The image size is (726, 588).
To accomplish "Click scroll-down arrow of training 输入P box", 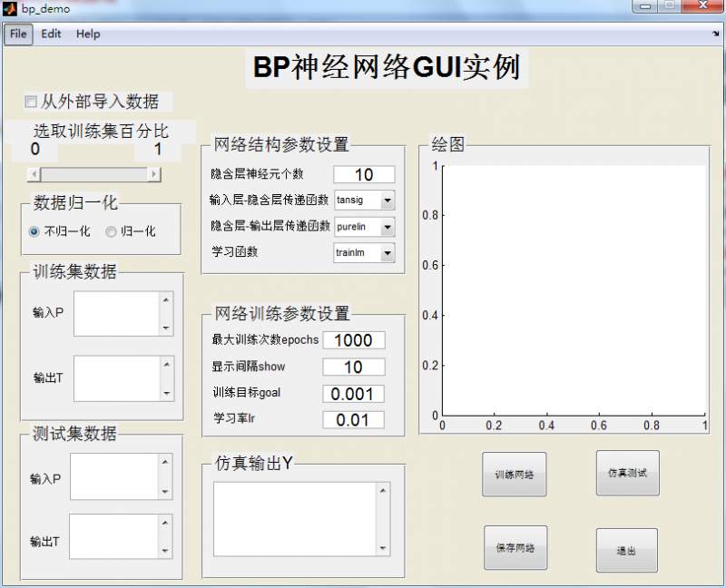I will pos(166,328).
